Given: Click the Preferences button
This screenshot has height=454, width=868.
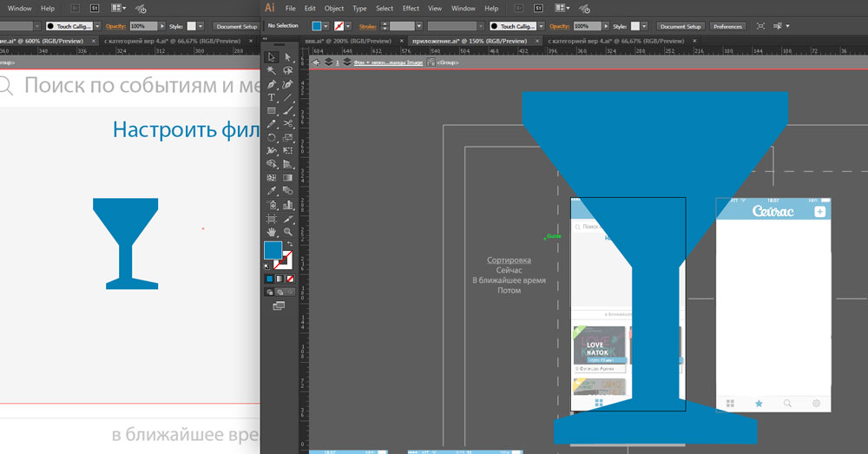Looking at the screenshot, I should click(x=727, y=26).
